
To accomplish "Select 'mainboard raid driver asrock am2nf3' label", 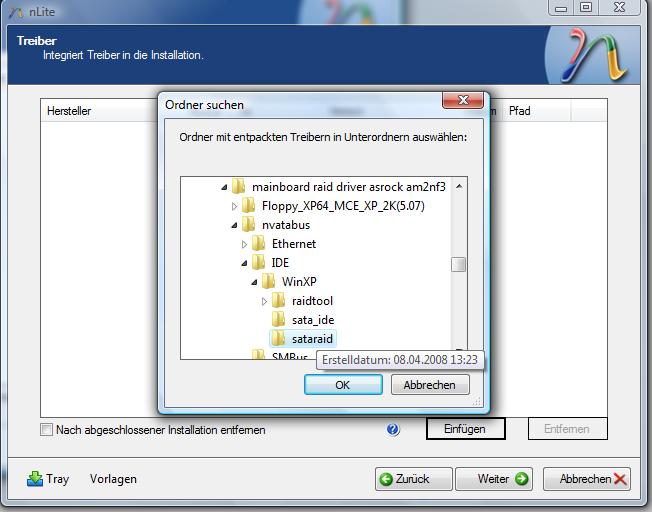I will [x=348, y=187].
